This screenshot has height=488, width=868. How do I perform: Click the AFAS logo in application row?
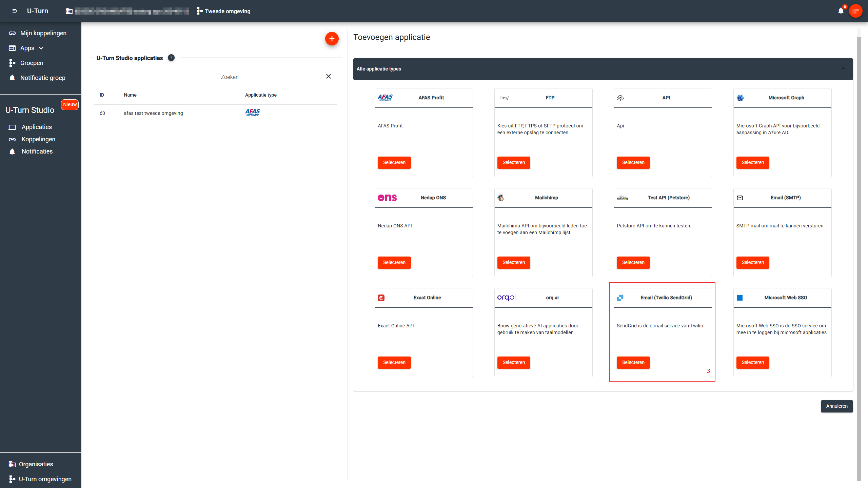[253, 113]
